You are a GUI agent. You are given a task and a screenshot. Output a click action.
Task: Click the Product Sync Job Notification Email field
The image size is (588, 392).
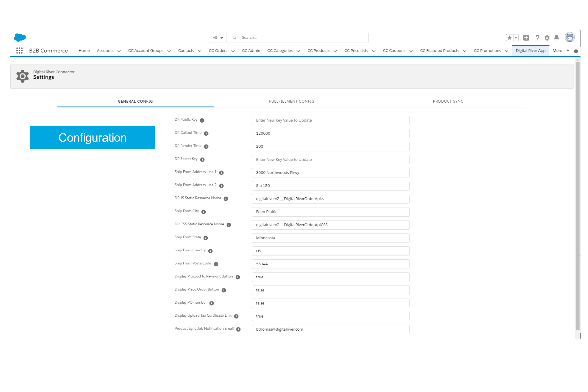click(x=331, y=329)
